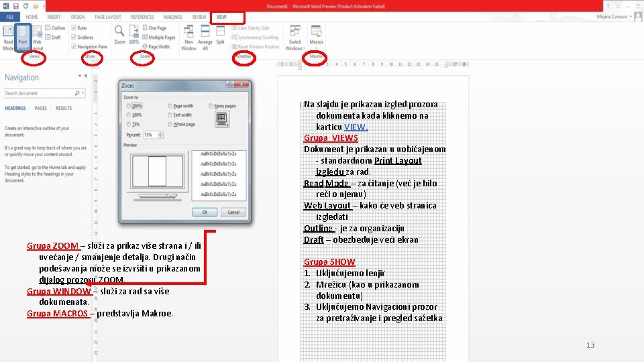Click the VIEW tab
The image size is (644, 362).
pos(221,17)
